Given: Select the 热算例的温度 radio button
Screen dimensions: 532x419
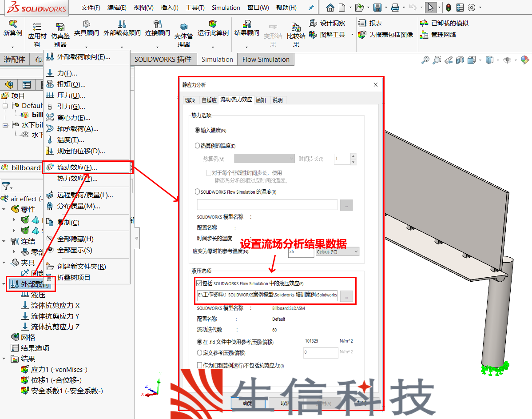Looking at the screenshot, I should coord(197,146).
